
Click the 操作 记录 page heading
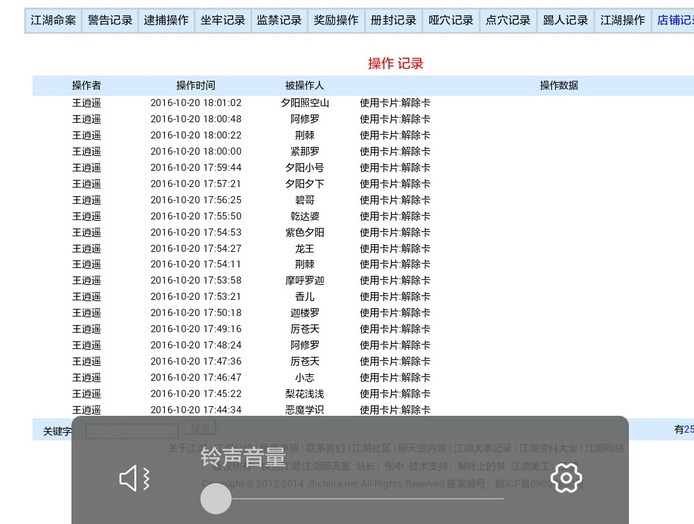[x=396, y=63]
